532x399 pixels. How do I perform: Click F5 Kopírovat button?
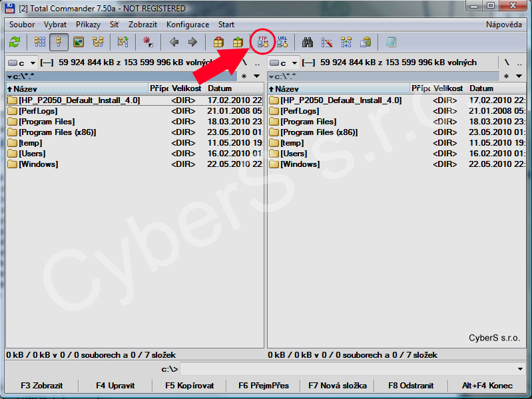coord(189,386)
